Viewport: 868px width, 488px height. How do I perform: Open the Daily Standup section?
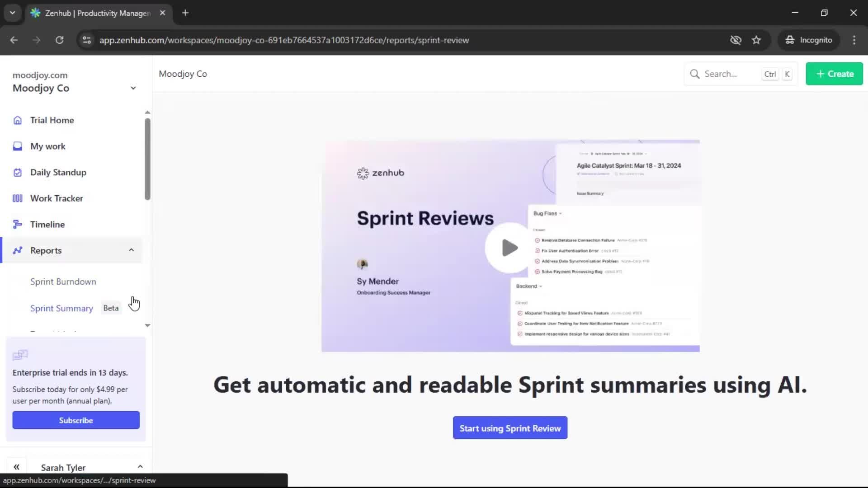click(58, 172)
